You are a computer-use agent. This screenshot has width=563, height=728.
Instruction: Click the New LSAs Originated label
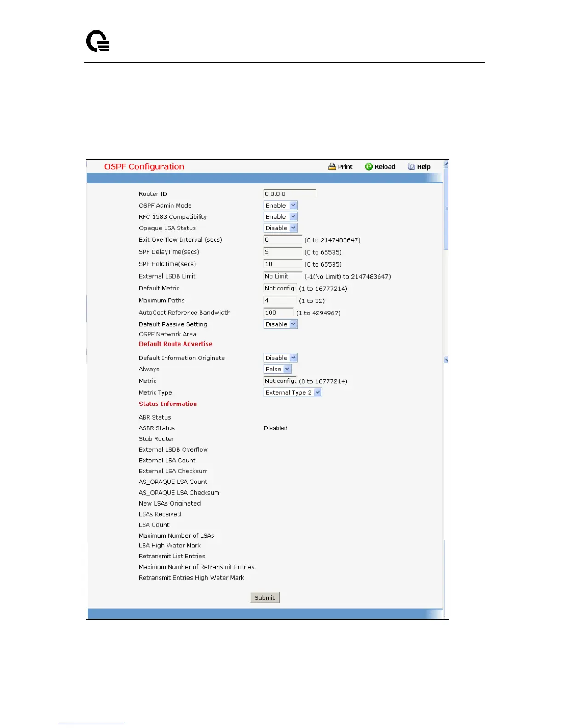170,503
